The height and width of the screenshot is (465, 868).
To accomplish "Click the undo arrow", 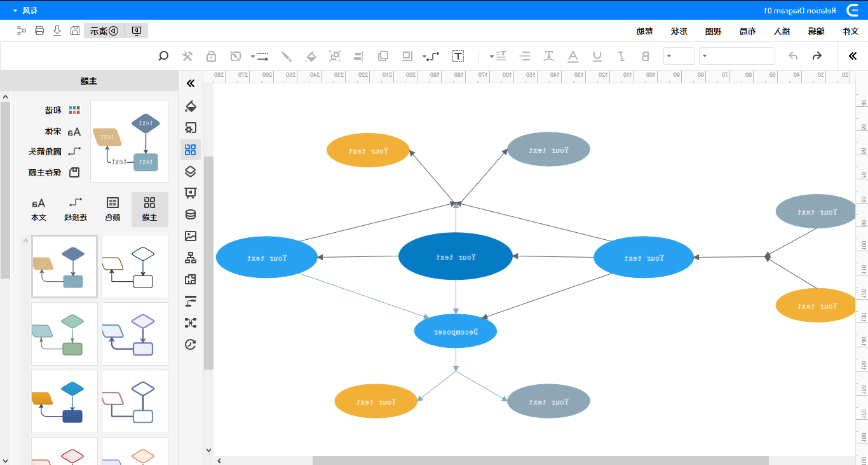I will pyautogui.click(x=817, y=56).
